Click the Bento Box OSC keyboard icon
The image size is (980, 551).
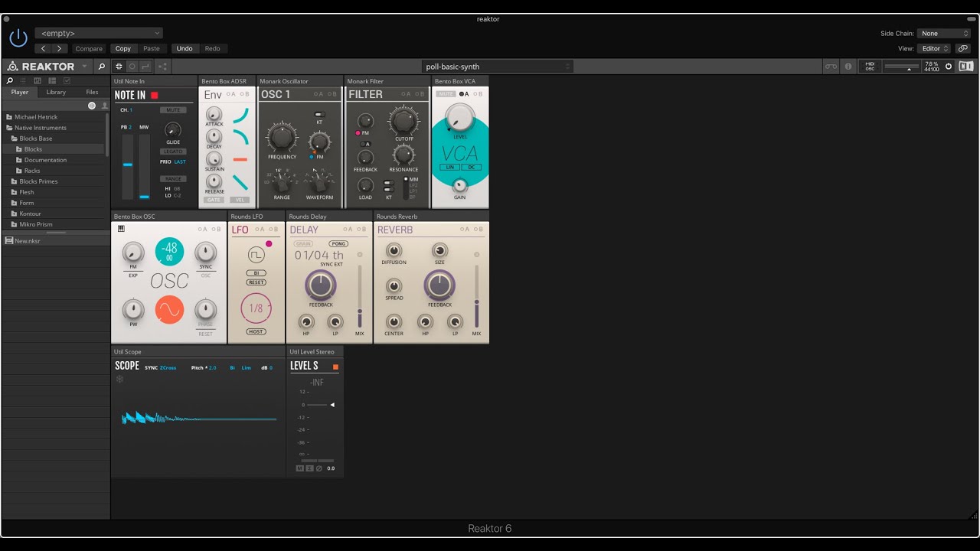(x=121, y=228)
